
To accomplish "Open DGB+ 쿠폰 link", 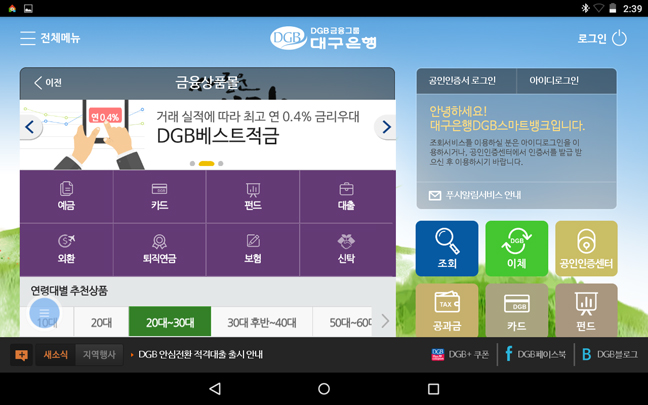I will (460, 355).
